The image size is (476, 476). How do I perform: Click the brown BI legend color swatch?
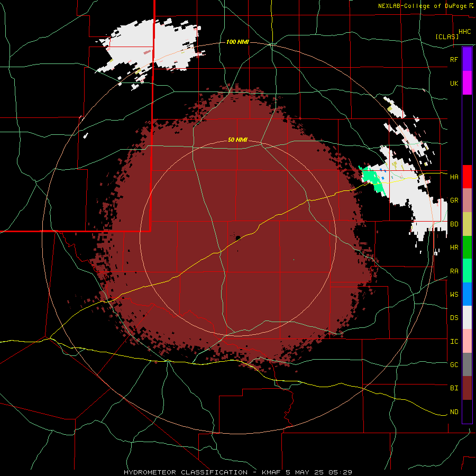click(x=467, y=388)
